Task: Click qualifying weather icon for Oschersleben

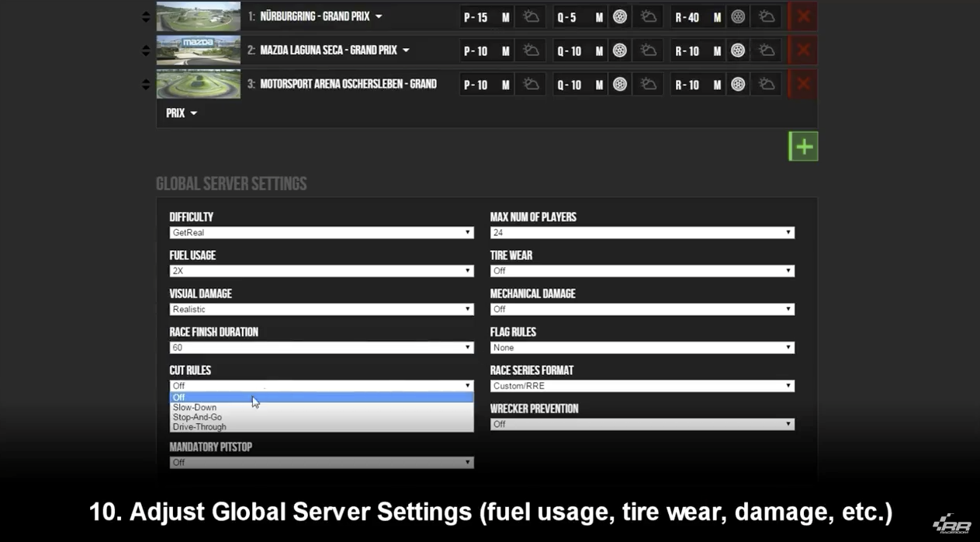Action: 648,85
